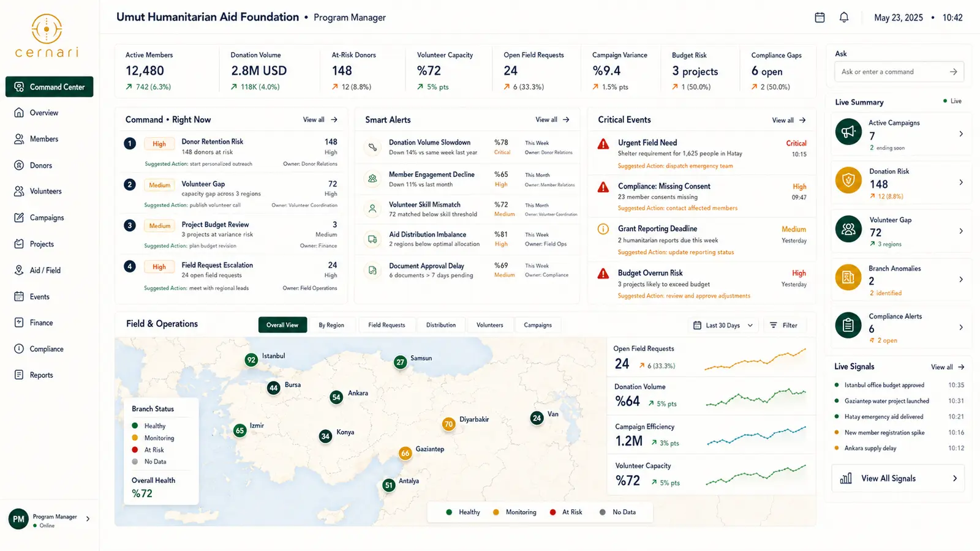Click the Budget Overrun Risk event title

tap(650, 273)
